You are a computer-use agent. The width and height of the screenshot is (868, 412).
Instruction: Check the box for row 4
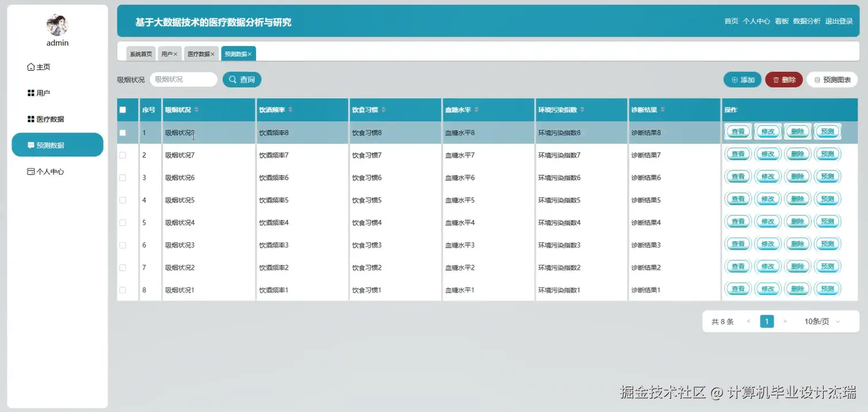123,201
